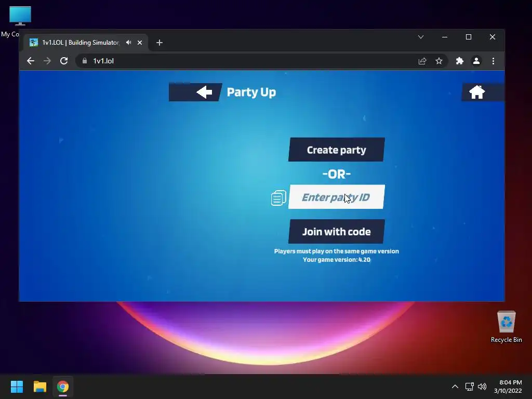Open Chrome extensions puzzle menu
The width and height of the screenshot is (532, 399).
point(459,61)
